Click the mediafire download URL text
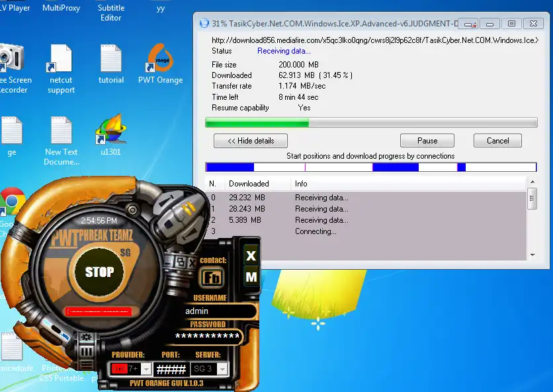Screen dimensions: 553x392 click(375, 40)
